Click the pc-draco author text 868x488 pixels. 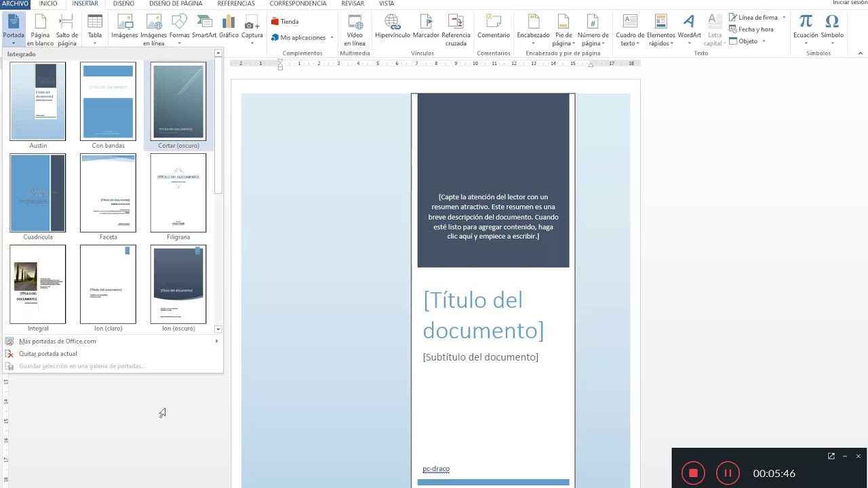click(x=436, y=469)
